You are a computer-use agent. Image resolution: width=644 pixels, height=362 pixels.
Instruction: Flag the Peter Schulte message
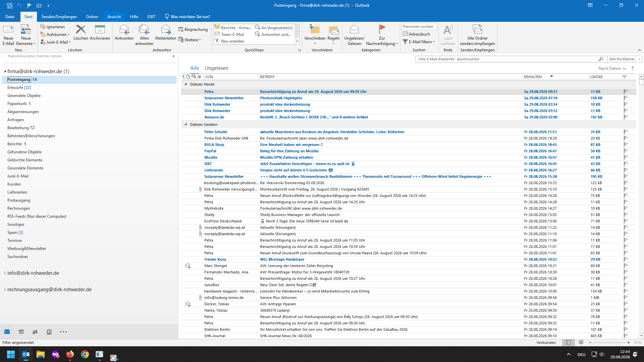tap(626, 132)
